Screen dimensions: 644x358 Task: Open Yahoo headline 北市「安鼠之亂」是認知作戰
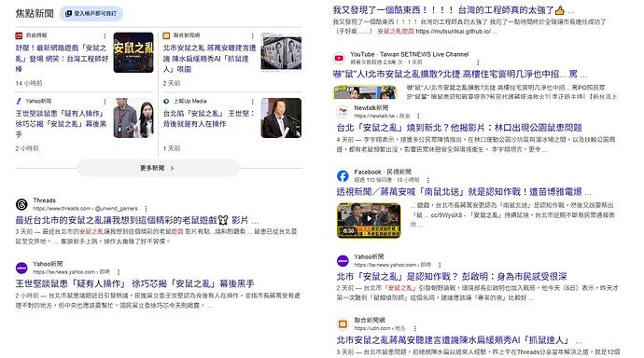[452, 276]
